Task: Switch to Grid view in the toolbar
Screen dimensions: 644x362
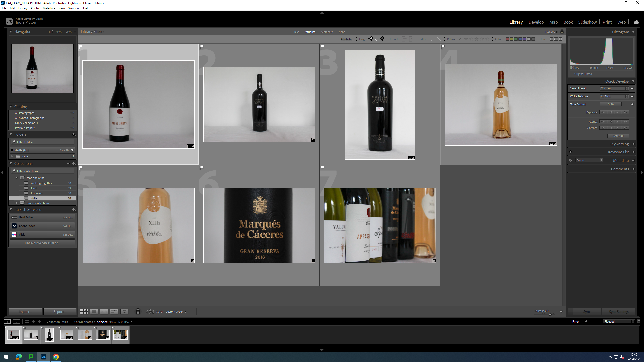Action: 84,312
